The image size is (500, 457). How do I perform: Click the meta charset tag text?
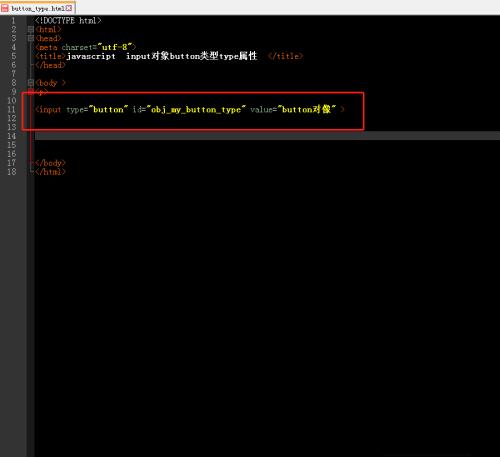[85, 47]
